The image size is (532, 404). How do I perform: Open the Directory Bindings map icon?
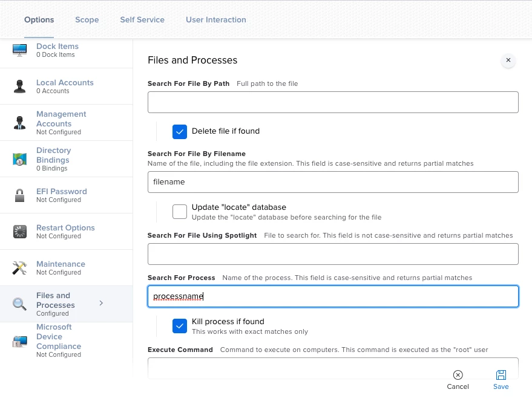20,159
